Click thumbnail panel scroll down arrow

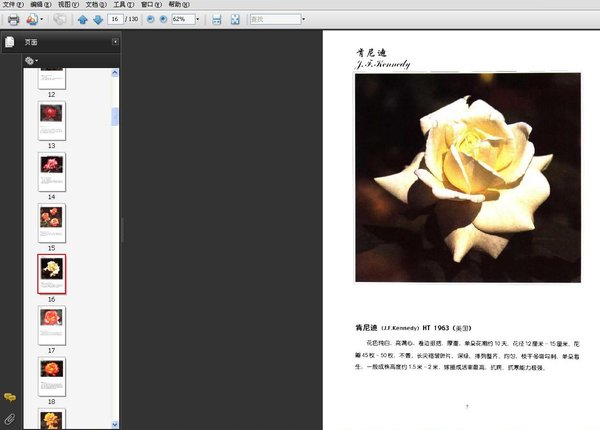pyautogui.click(x=115, y=424)
